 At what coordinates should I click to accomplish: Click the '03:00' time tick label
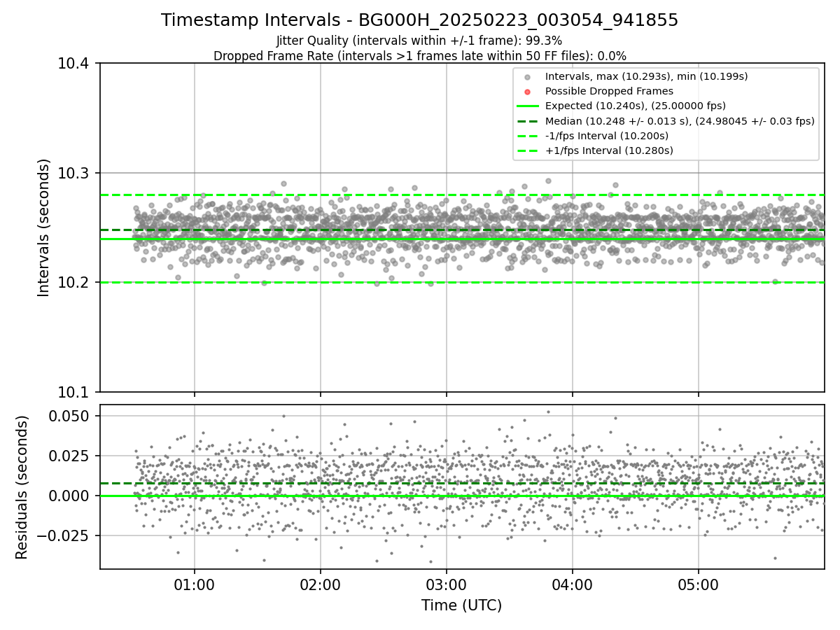click(447, 584)
